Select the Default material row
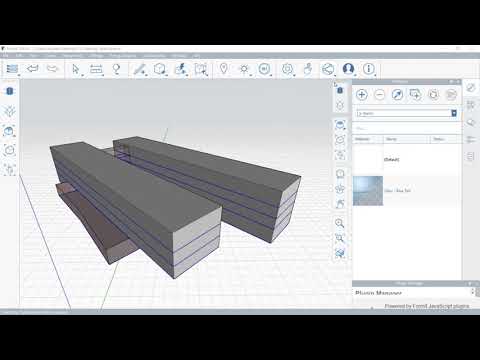 coord(407,160)
